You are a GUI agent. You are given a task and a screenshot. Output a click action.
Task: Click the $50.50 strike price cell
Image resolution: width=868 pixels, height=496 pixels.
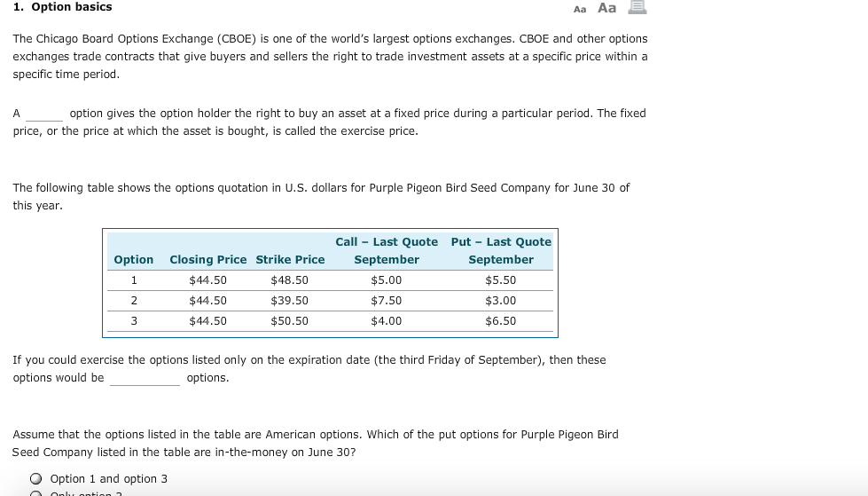290,321
